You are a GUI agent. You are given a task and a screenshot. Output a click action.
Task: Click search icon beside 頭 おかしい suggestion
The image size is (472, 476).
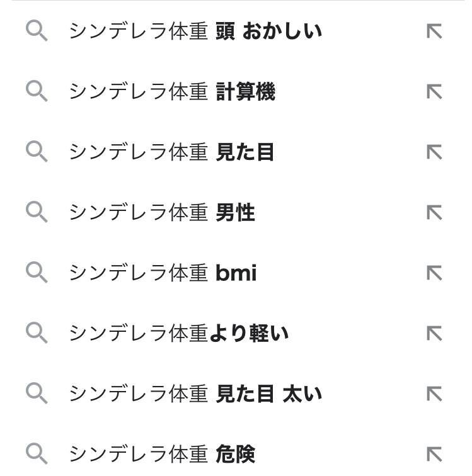pos(37,31)
